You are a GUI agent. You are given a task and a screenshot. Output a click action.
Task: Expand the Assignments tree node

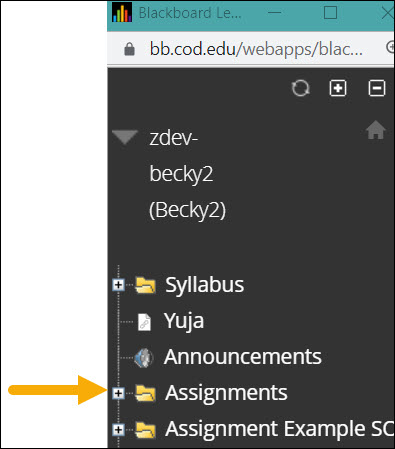point(118,393)
